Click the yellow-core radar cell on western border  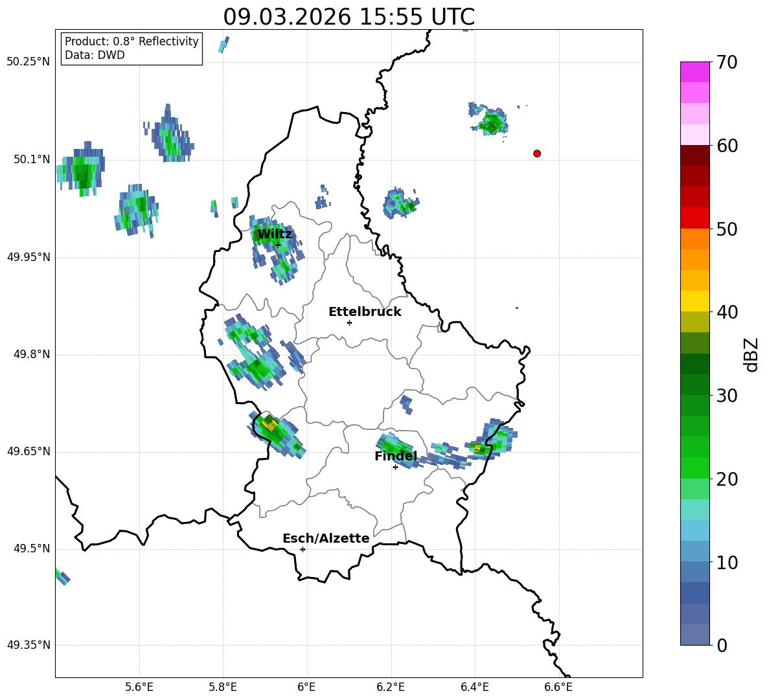point(276,434)
